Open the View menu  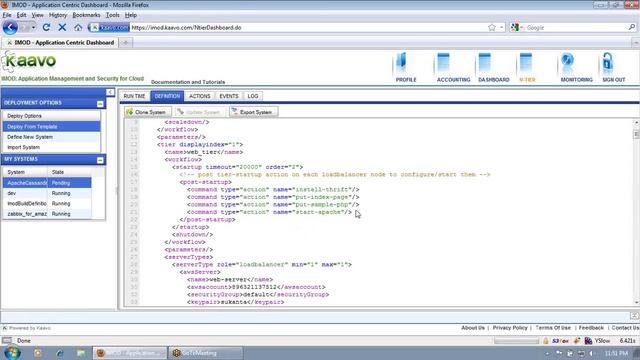[38, 15]
